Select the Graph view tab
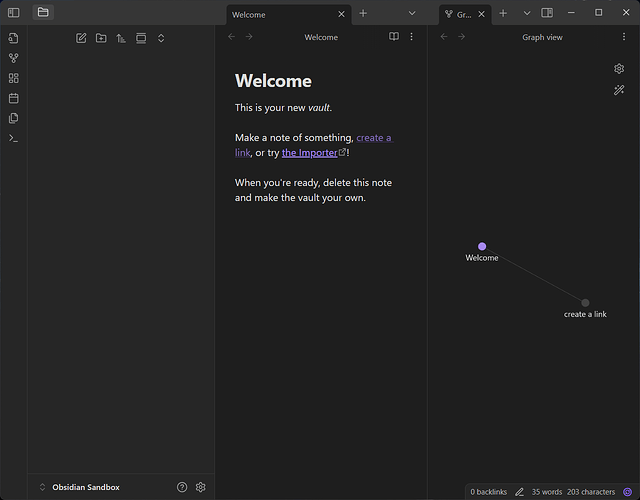 (460, 15)
